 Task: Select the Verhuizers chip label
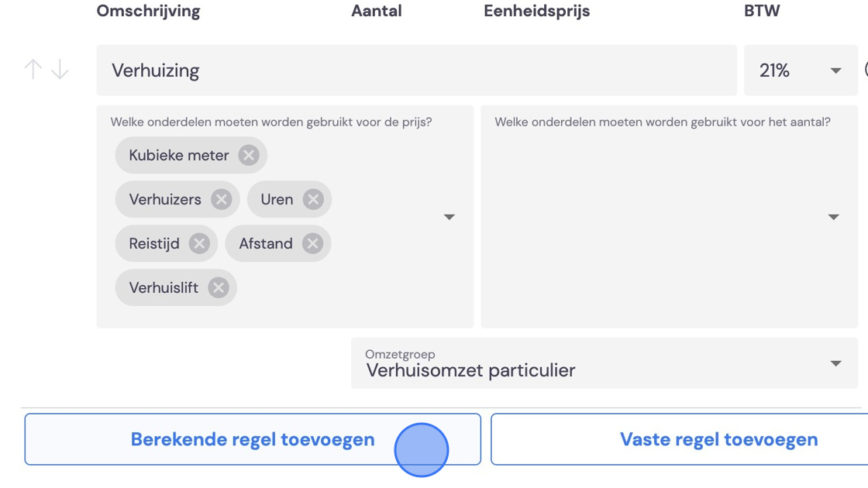[165, 199]
